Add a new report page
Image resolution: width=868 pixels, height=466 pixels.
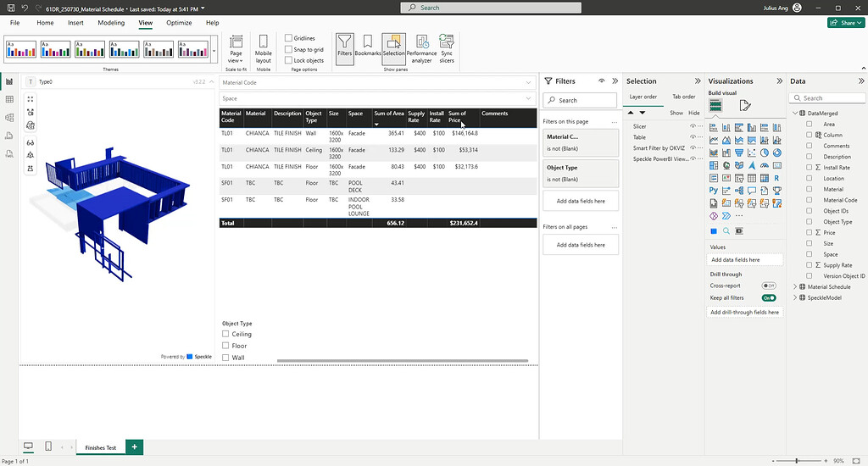(135, 447)
